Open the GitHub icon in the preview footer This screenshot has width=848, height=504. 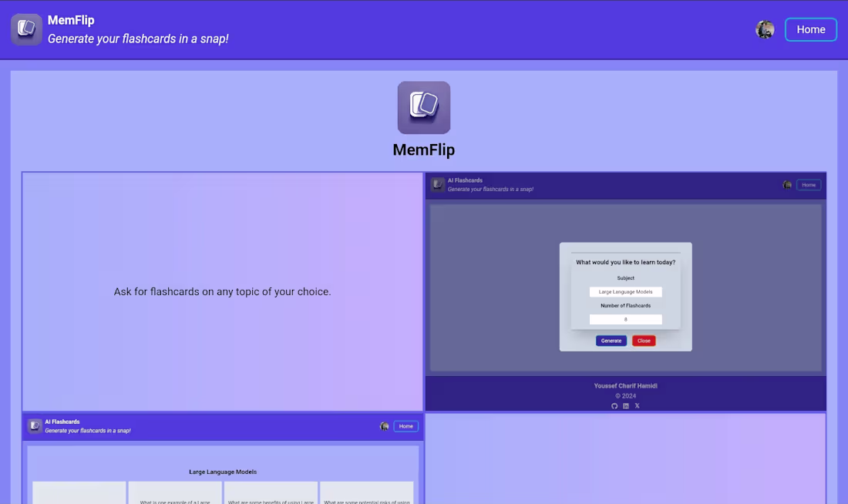coord(614,405)
